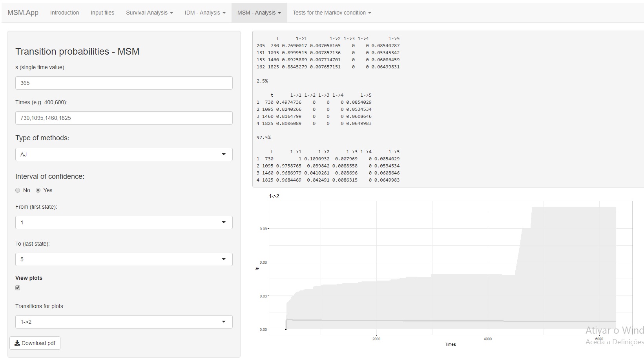Image resolution: width=644 pixels, height=358 pixels.
Task: Click the s single time value field
Action: [124, 83]
